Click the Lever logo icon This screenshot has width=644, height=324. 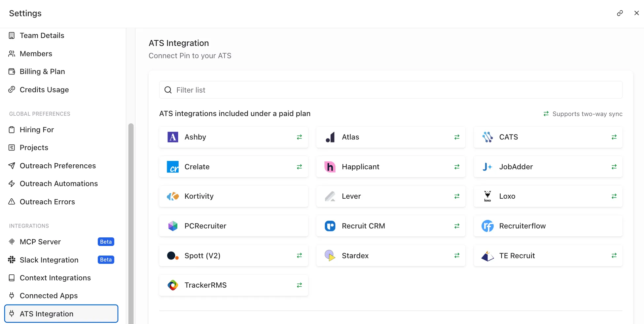click(x=330, y=196)
